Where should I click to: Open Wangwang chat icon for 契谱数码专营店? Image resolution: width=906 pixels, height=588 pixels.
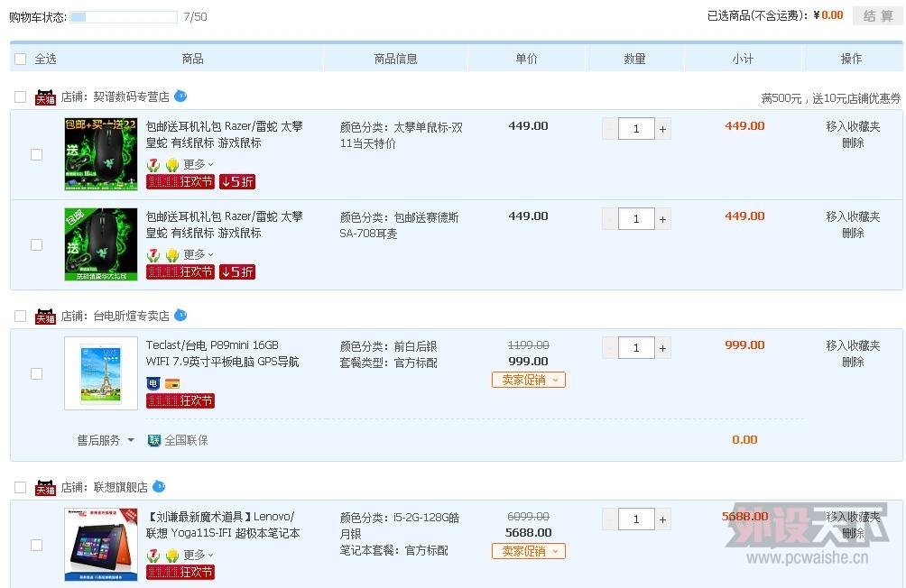[x=180, y=96]
